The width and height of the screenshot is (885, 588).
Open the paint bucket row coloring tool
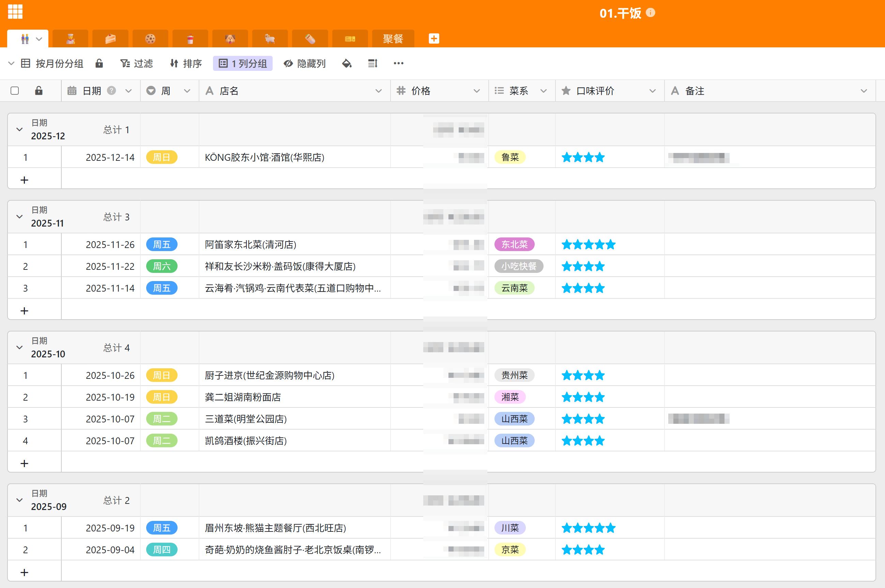[347, 63]
